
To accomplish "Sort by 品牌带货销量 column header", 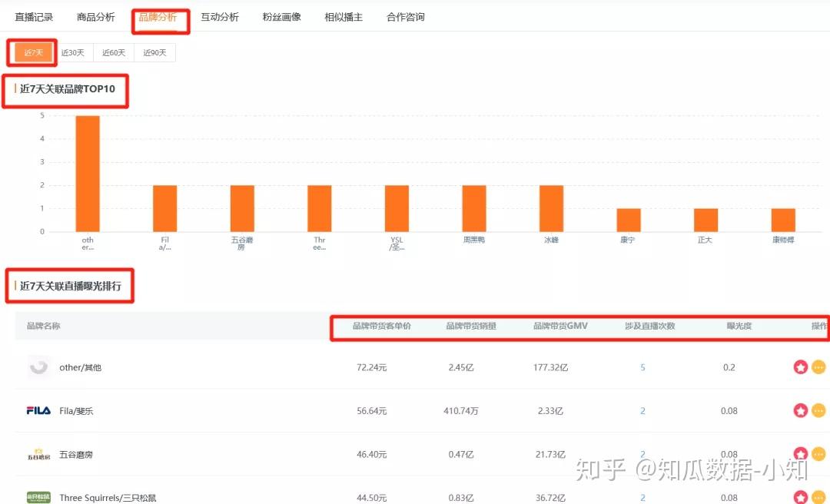I will point(471,326).
